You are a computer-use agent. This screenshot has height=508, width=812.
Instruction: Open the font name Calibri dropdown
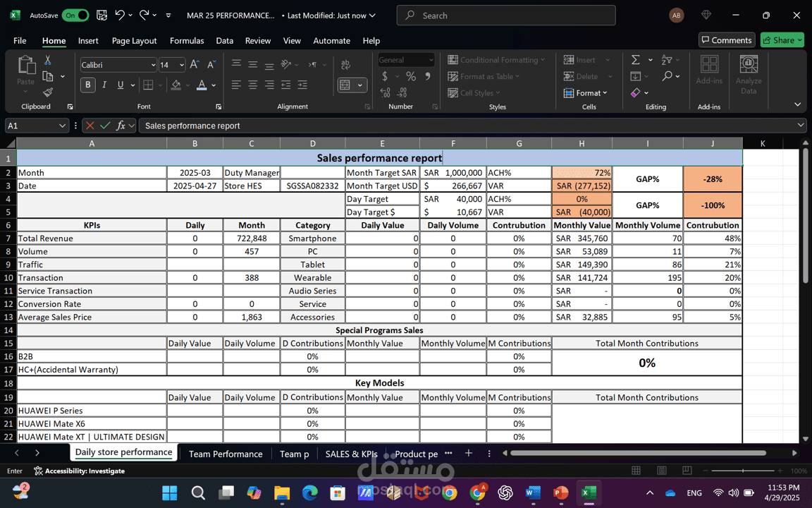[x=153, y=65]
